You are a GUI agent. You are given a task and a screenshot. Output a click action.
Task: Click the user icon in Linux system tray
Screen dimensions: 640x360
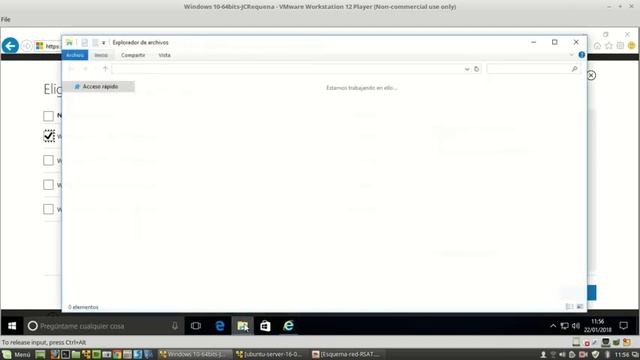(x=543, y=354)
